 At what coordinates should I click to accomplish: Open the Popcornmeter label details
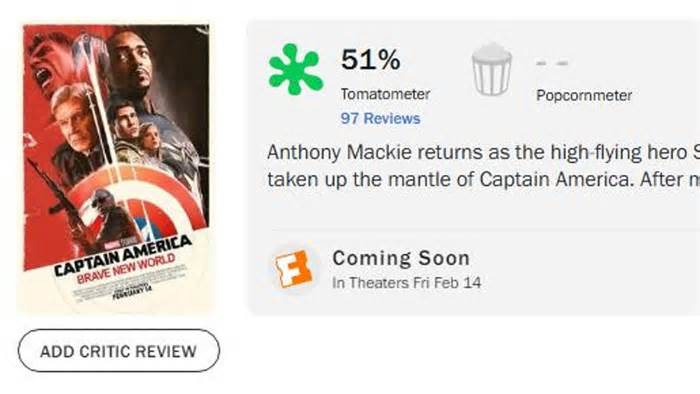[584, 95]
